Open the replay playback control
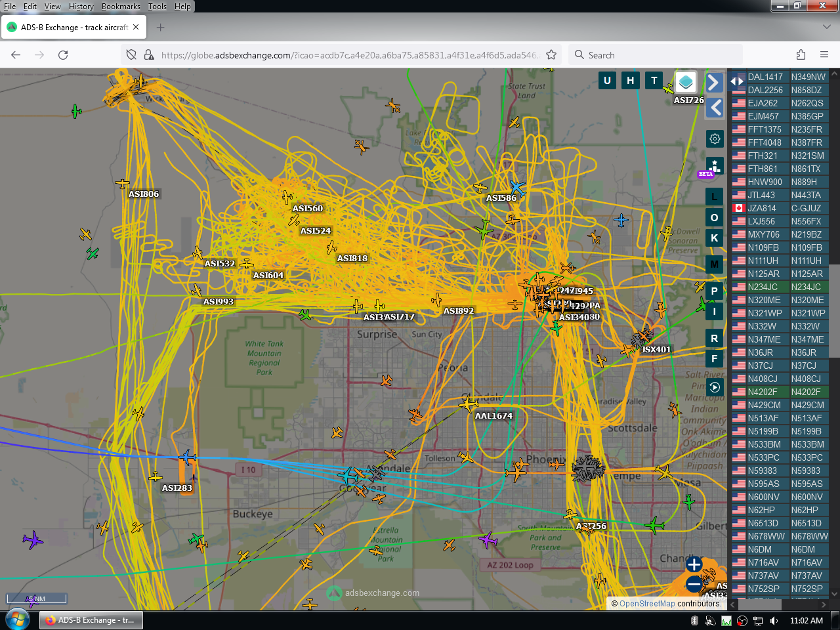The width and height of the screenshot is (840, 630). click(x=715, y=387)
